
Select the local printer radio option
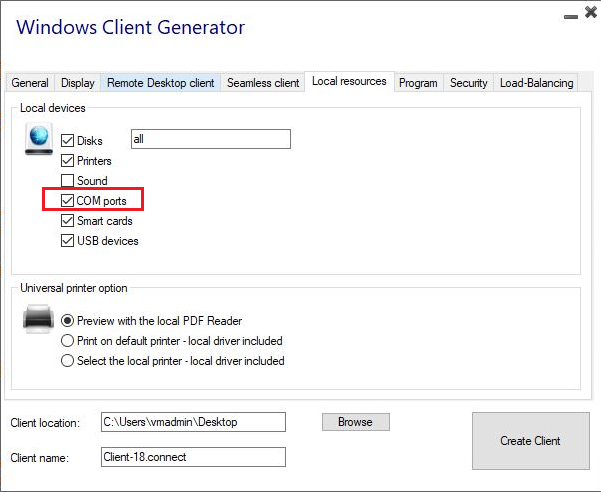click(x=68, y=361)
